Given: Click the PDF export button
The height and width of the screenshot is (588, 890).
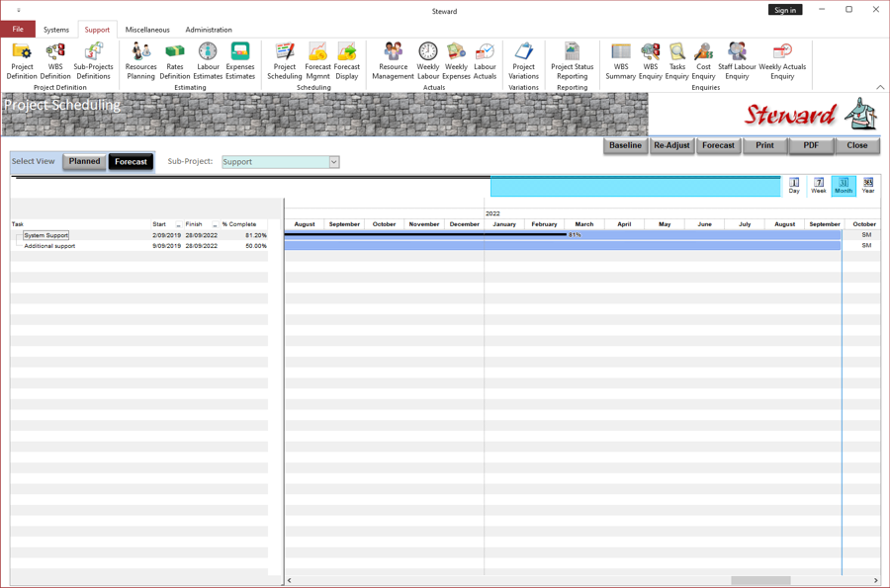Looking at the screenshot, I should [811, 145].
